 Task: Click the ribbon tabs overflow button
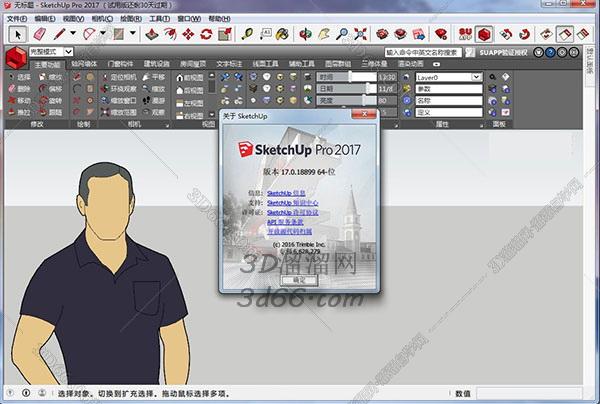pos(436,64)
